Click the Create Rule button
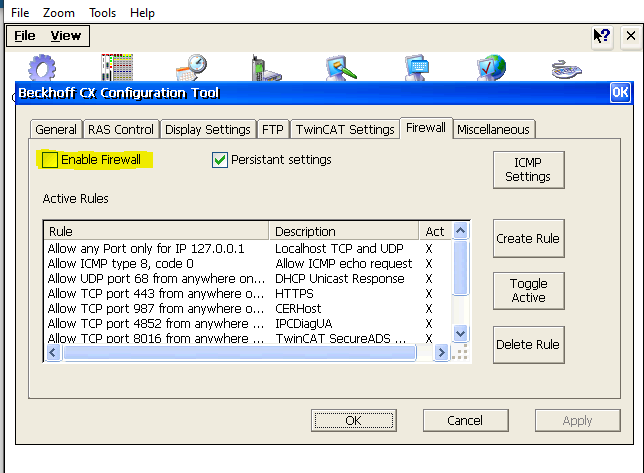The image size is (644, 473). pos(529,238)
